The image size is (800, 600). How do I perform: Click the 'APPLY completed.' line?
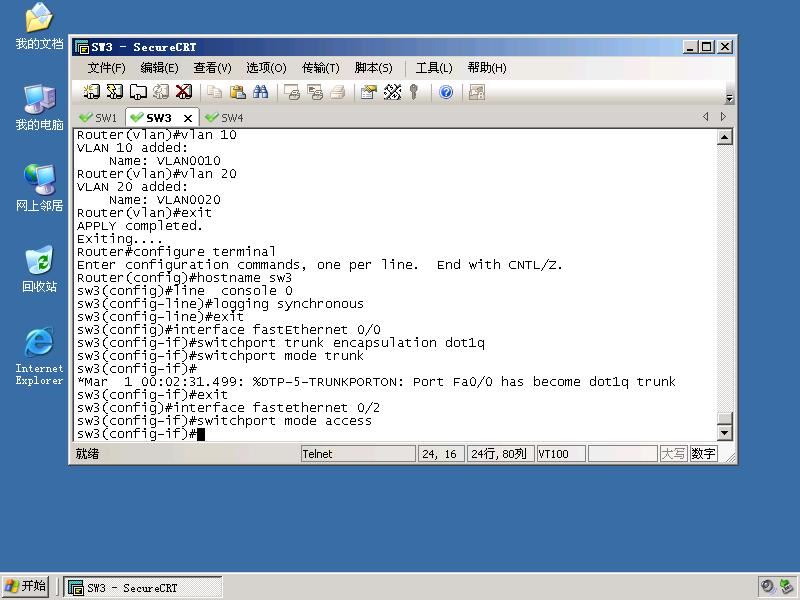click(x=140, y=226)
